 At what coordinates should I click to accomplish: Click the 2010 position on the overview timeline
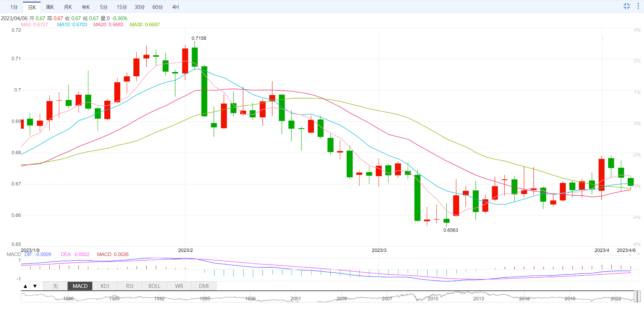coord(433,299)
